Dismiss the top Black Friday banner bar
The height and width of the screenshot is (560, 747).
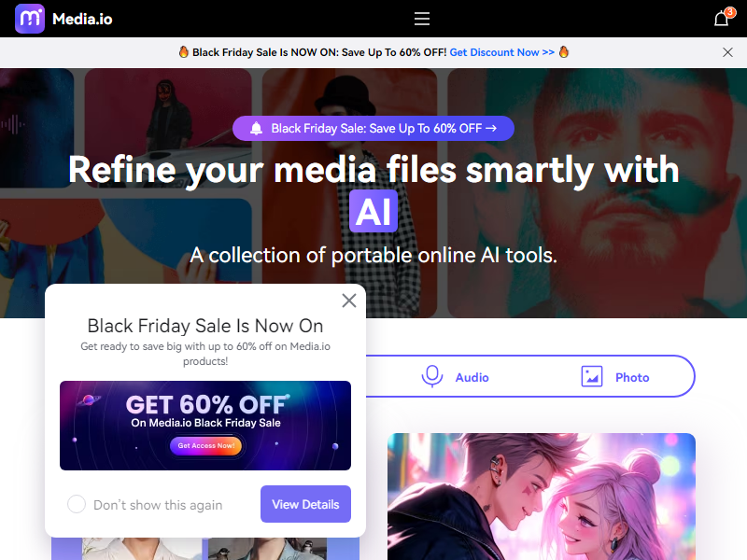[x=727, y=52]
